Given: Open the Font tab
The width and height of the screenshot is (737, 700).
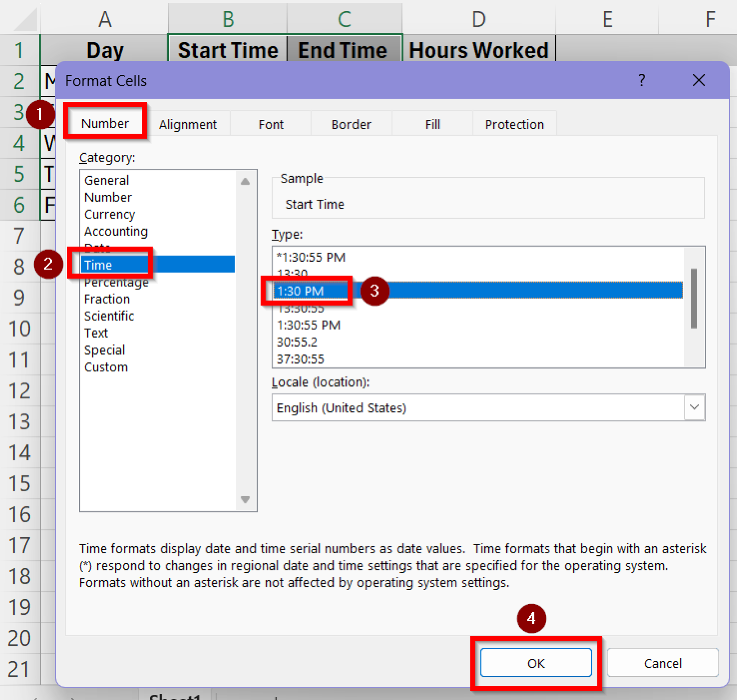Looking at the screenshot, I should click(271, 124).
